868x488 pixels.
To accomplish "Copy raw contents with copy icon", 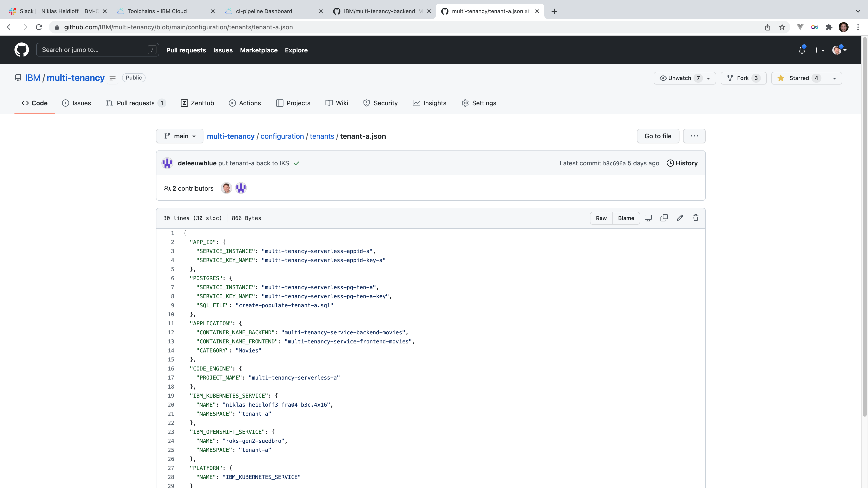I will [664, 218].
